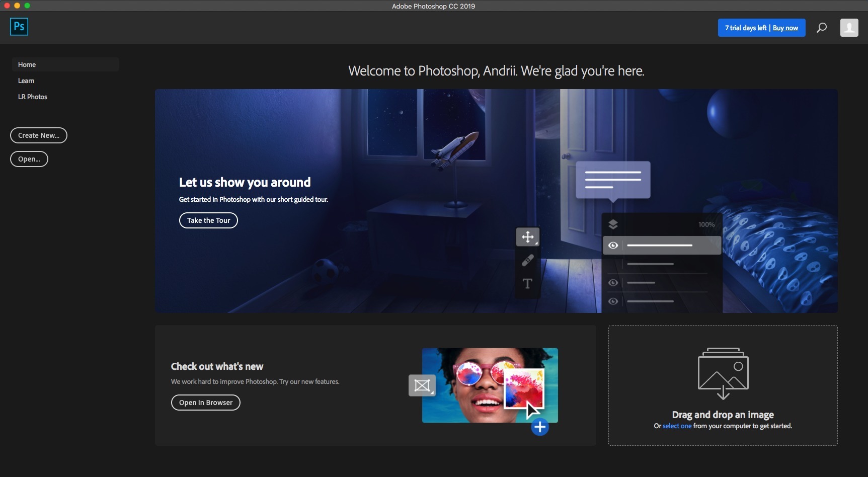868x477 pixels.
Task: Follow the Buy now link
Action: pos(785,28)
